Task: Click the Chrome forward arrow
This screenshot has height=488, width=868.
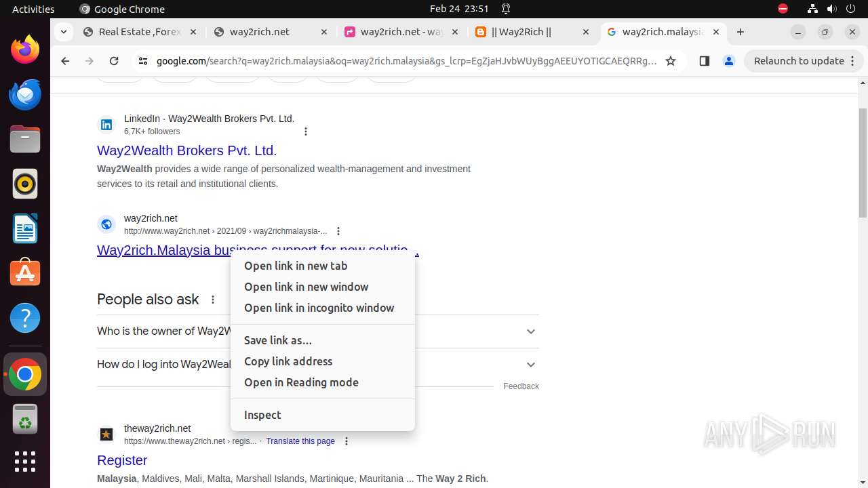Action: [90, 61]
